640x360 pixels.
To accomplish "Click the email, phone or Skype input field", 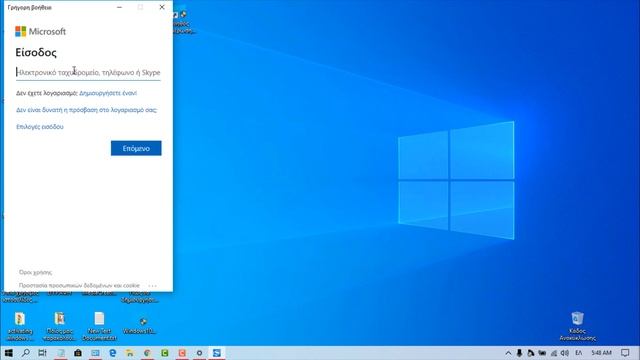I will [88, 72].
